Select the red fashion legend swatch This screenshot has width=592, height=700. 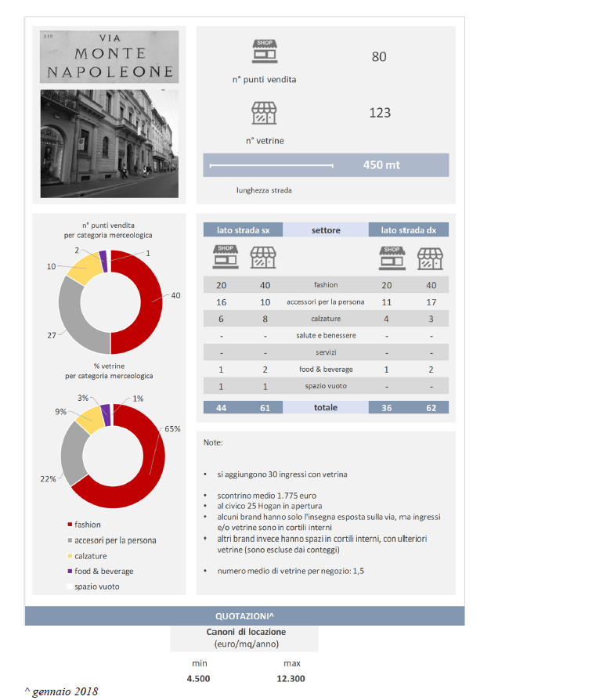tap(70, 525)
